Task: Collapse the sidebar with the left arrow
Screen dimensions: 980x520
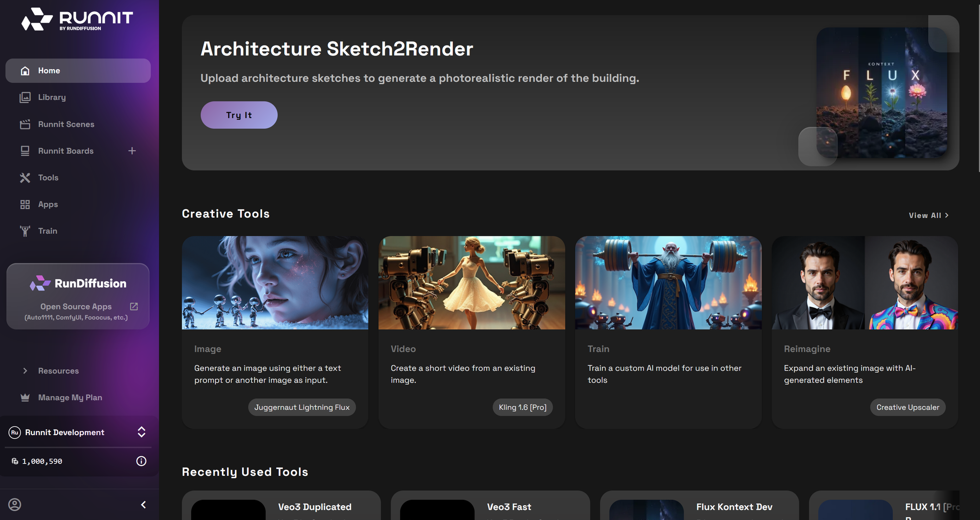Action: point(144,504)
